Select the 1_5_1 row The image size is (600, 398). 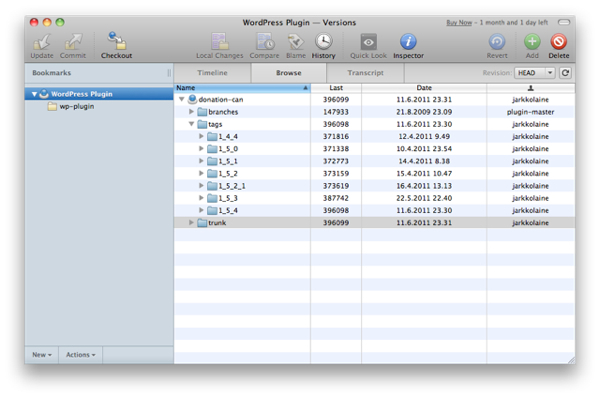(374, 161)
